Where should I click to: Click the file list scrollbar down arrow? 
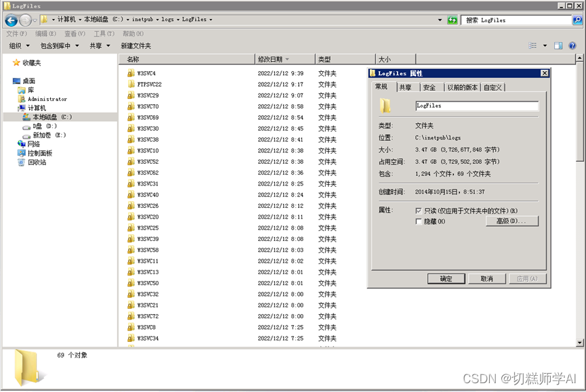tap(580, 343)
